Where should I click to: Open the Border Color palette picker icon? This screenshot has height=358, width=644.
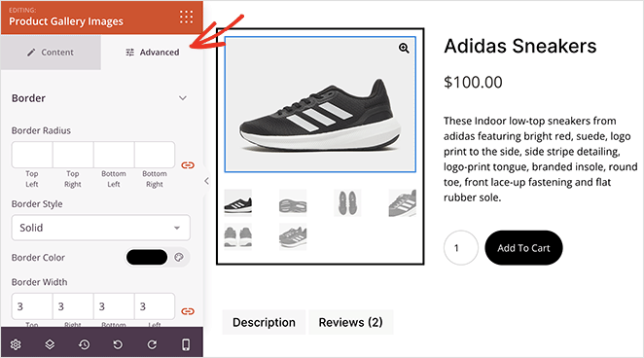[x=179, y=258]
